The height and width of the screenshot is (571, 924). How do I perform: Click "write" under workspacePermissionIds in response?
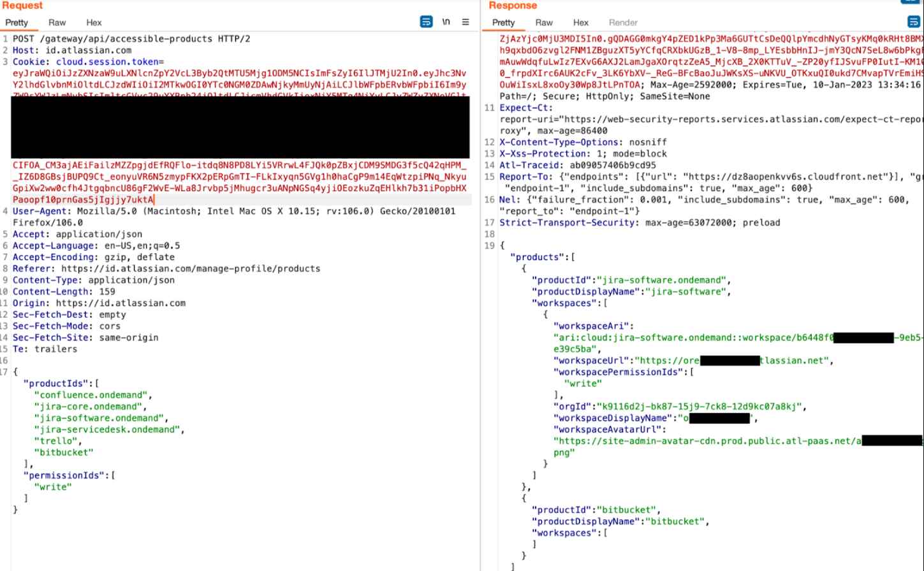583,384
